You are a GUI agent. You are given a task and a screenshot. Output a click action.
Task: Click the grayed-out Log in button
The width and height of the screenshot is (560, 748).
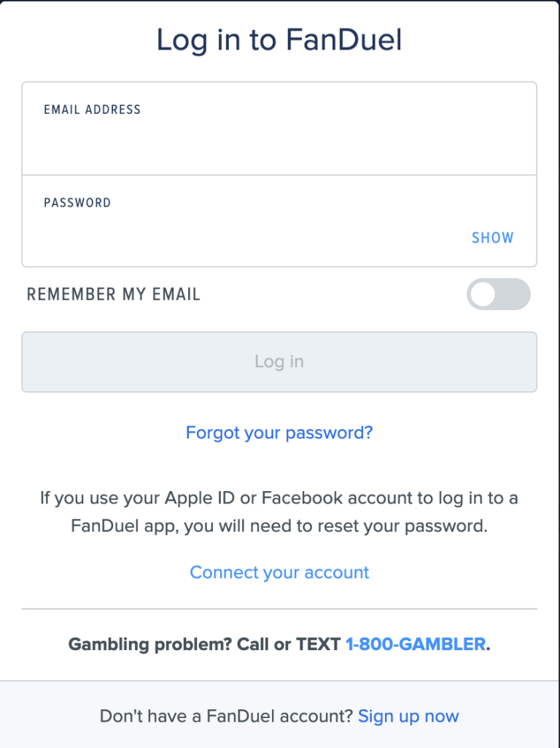point(279,361)
